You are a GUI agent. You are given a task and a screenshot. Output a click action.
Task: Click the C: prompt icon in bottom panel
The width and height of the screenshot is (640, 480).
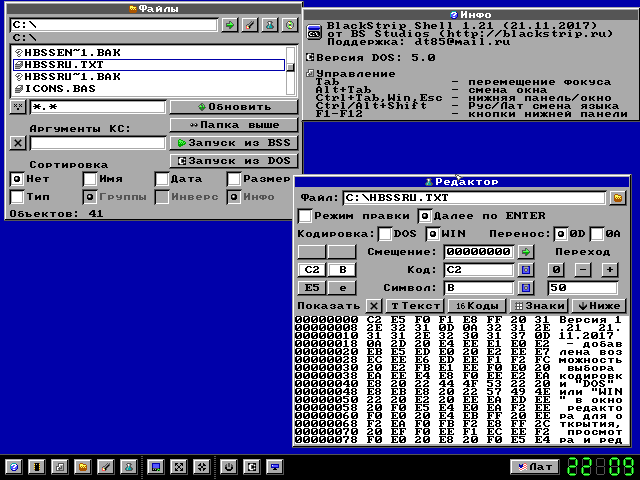[x=252, y=467]
